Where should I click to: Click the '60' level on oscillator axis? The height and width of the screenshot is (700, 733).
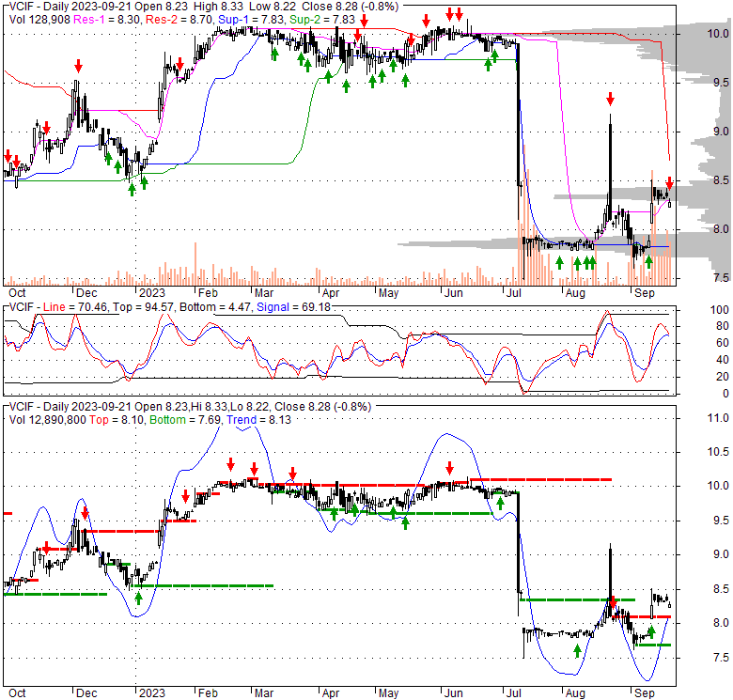point(723,343)
